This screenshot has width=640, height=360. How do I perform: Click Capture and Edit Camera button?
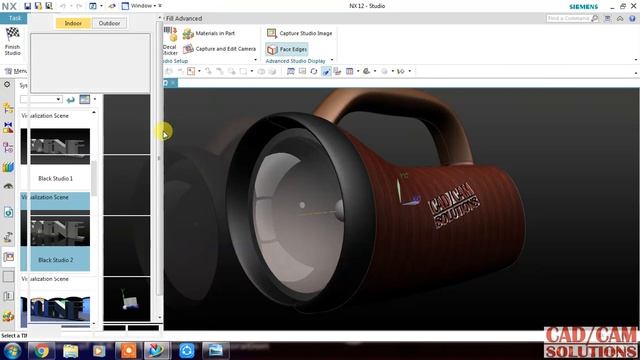[x=220, y=49]
